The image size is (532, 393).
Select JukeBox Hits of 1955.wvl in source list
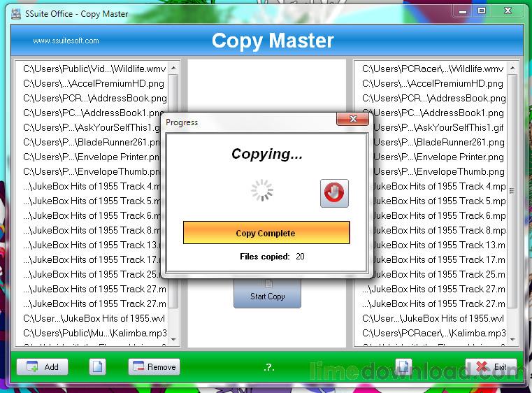(x=95, y=318)
